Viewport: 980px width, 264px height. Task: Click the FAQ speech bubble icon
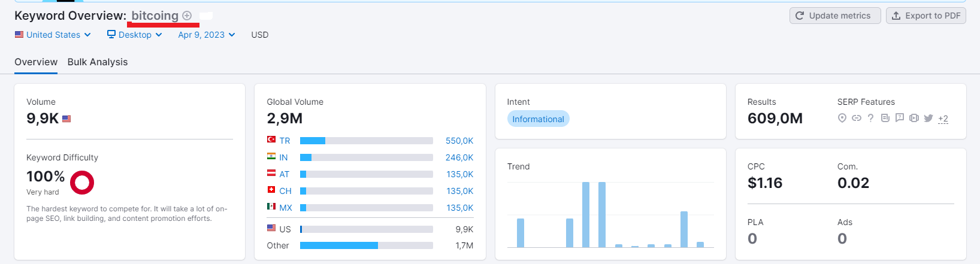point(899,118)
